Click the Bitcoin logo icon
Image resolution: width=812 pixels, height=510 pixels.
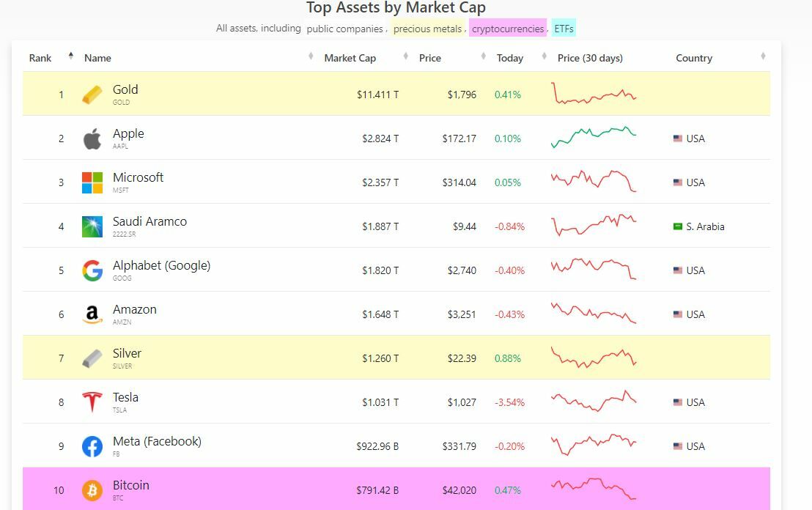pos(92,490)
